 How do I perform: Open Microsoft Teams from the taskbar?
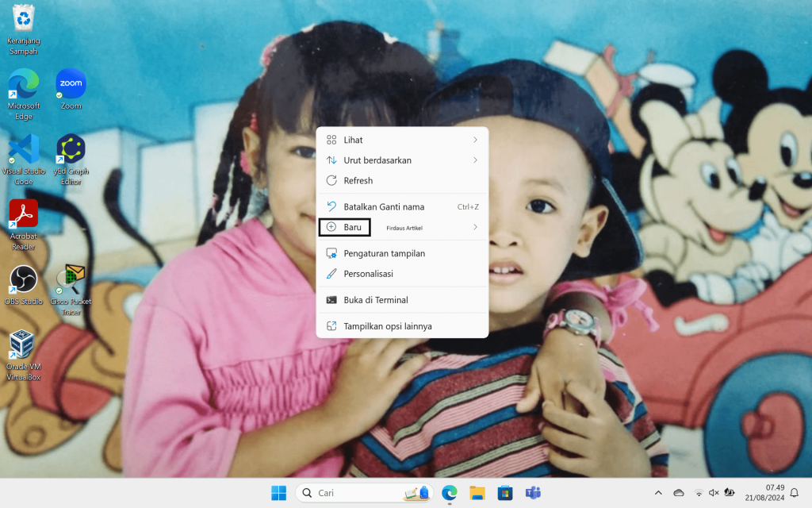click(x=533, y=492)
